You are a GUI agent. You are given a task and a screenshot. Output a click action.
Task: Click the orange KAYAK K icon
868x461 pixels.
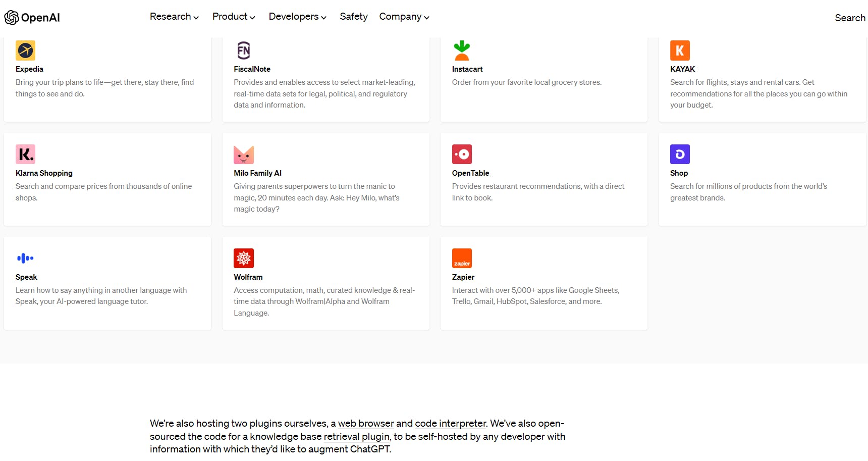click(x=680, y=50)
